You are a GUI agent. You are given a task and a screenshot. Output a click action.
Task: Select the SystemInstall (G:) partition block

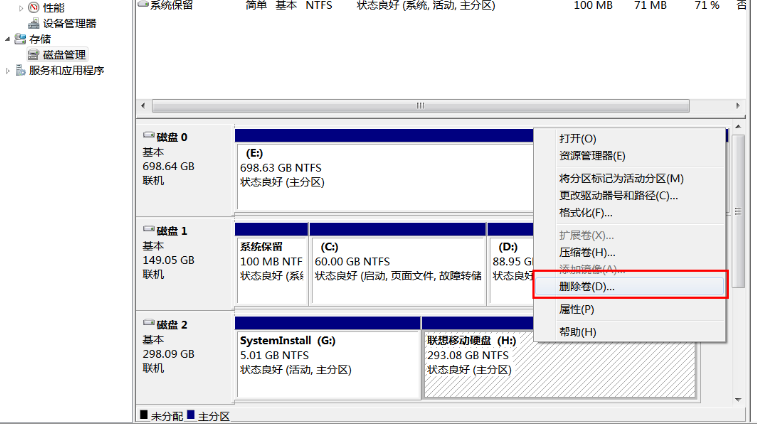click(x=327, y=356)
